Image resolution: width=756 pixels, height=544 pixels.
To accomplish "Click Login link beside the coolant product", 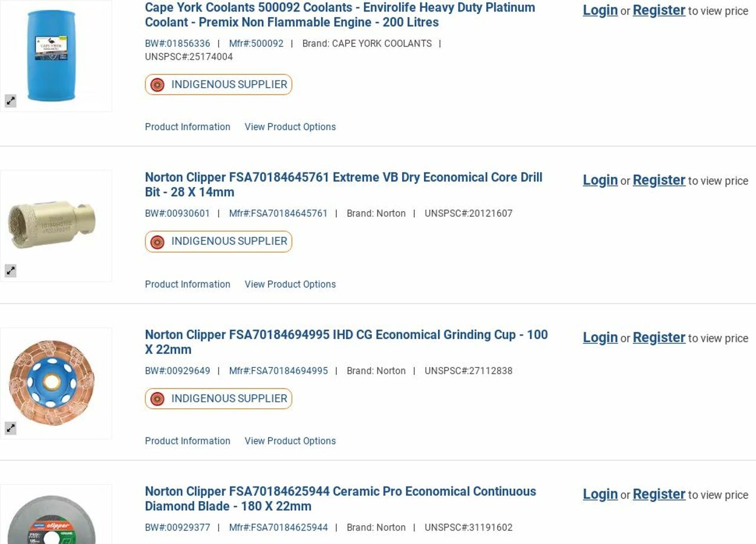I will tap(600, 10).
